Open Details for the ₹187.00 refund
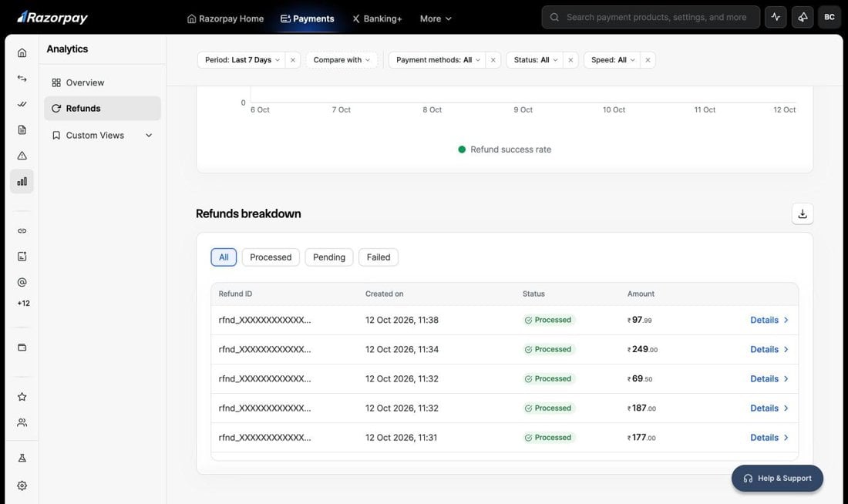 click(769, 408)
